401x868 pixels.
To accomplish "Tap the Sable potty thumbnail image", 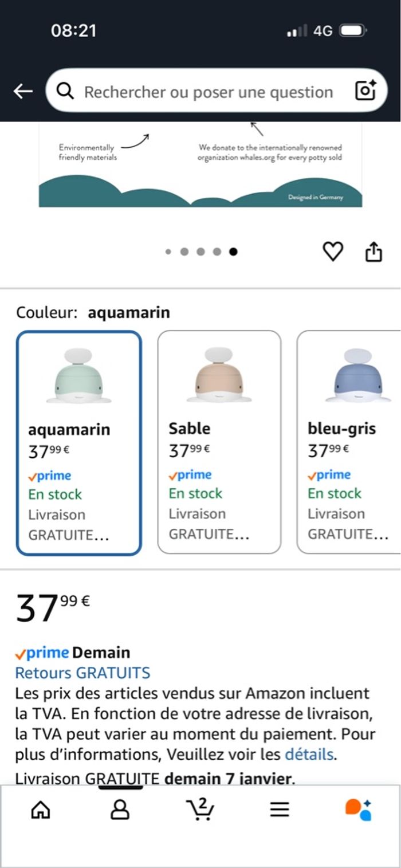I will point(219,375).
